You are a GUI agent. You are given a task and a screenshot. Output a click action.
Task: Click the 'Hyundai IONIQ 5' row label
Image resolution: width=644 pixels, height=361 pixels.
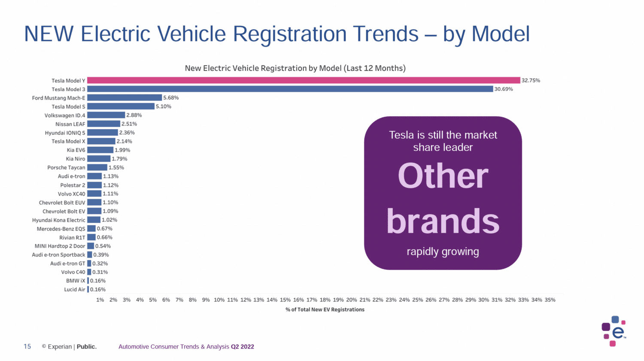pyautogui.click(x=65, y=133)
